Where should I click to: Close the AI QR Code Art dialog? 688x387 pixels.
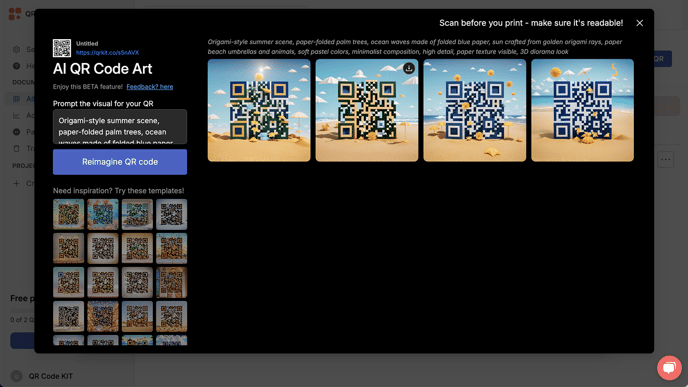(x=639, y=23)
